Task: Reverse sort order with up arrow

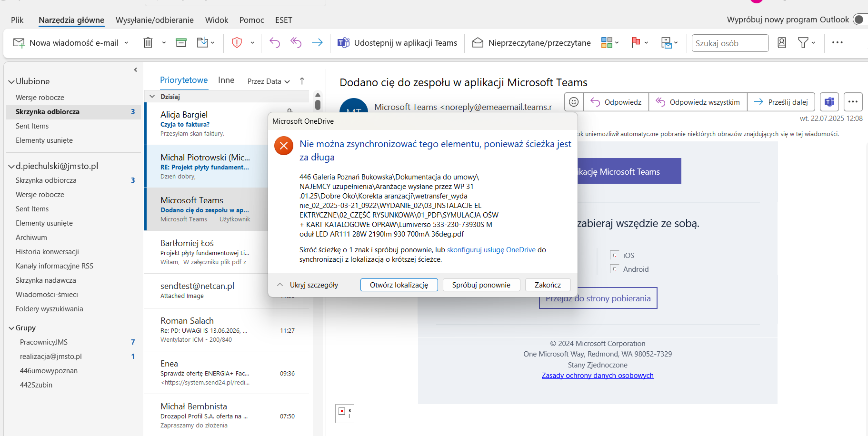Action: point(302,81)
